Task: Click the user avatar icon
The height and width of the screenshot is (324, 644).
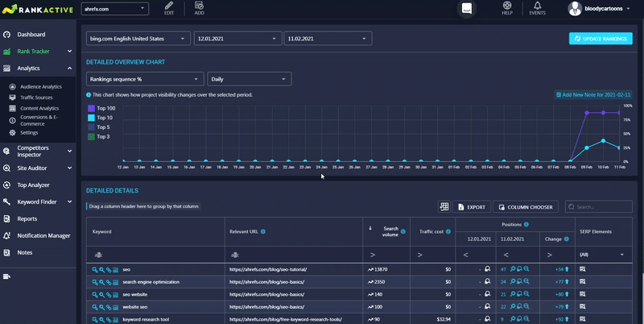Action: tap(575, 9)
